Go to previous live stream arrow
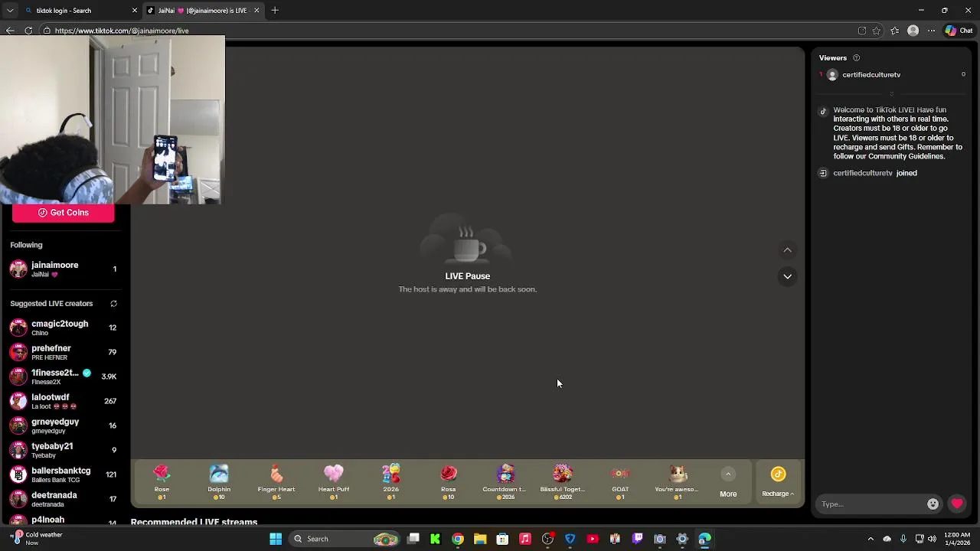The image size is (980, 551). [787, 250]
